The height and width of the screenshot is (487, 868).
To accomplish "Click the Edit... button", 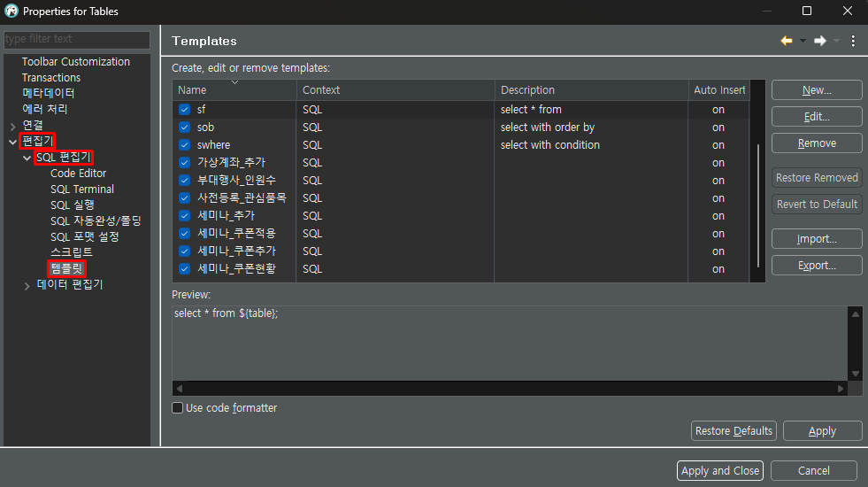I will tap(817, 116).
